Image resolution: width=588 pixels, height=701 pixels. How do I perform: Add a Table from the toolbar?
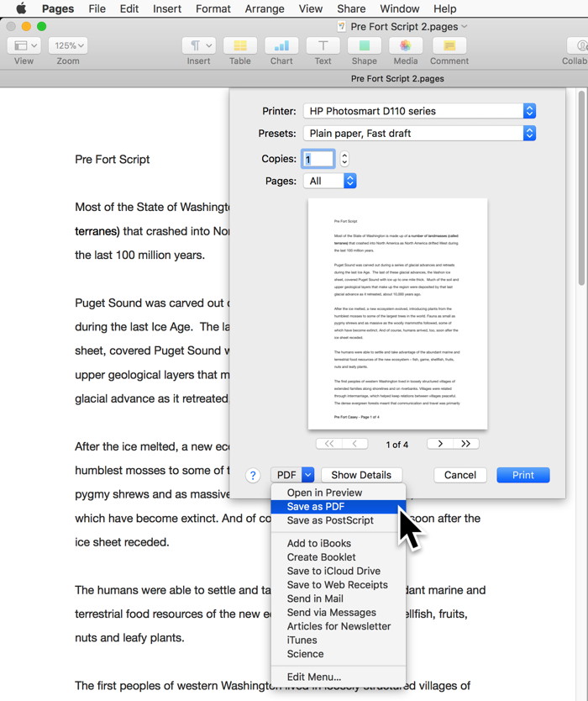pos(240,45)
